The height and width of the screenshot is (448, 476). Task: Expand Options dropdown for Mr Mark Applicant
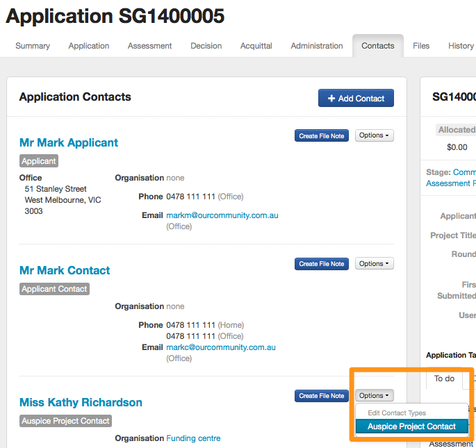pyautogui.click(x=374, y=135)
